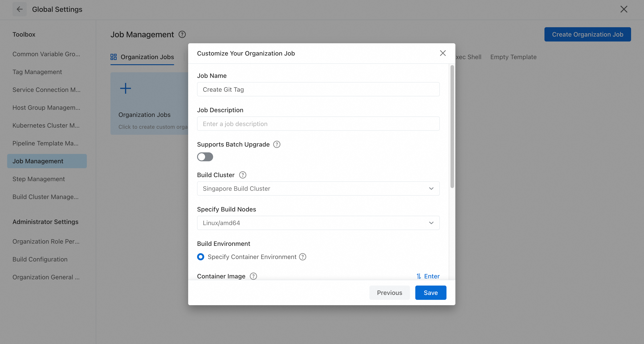The height and width of the screenshot is (344, 644).
Task: Click the dialog's vertical scrollbar
Action: pyautogui.click(x=452, y=126)
